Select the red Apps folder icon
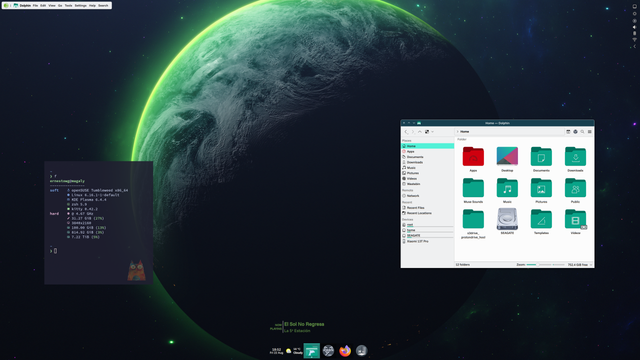640x360 pixels. [473, 157]
